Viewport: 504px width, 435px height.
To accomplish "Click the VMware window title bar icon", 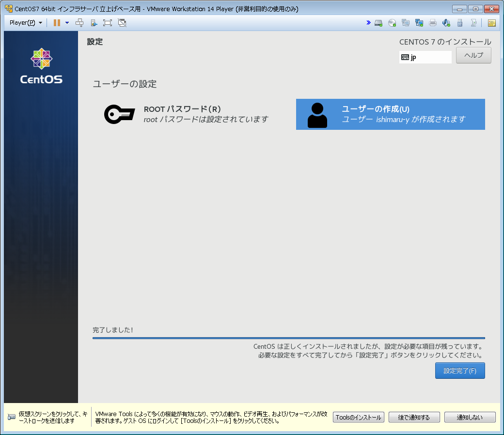I will click(9, 9).
